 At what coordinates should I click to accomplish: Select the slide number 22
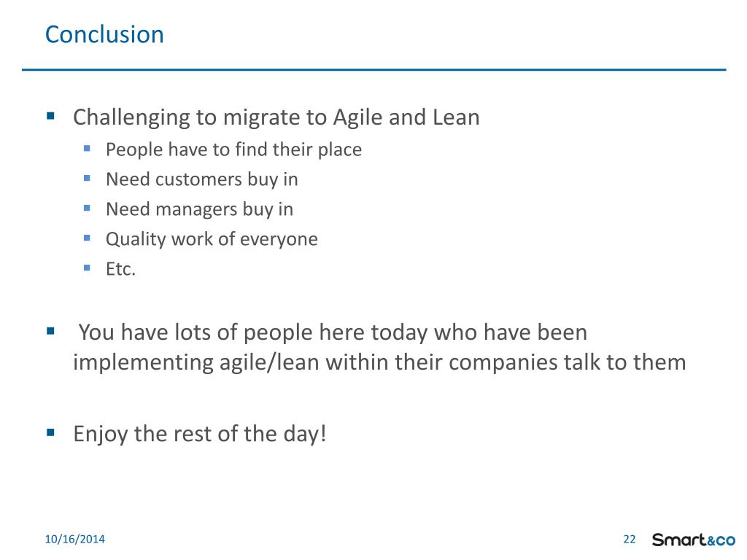(630, 540)
